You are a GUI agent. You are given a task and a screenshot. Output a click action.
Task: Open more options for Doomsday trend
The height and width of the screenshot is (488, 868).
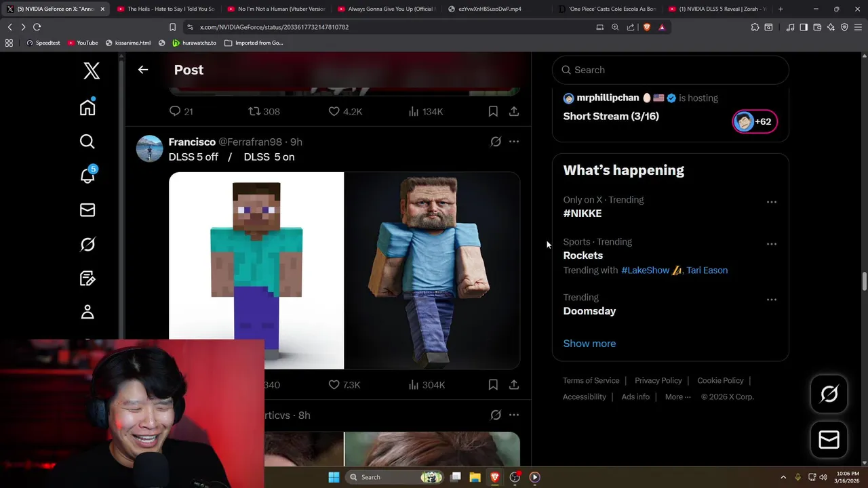click(x=772, y=300)
